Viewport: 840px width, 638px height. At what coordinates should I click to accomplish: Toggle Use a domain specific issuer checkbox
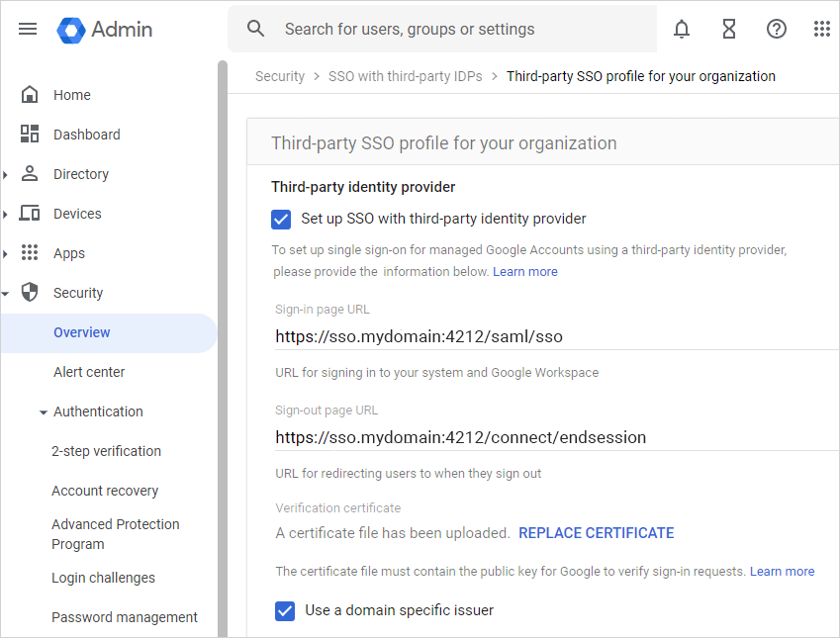(x=285, y=610)
